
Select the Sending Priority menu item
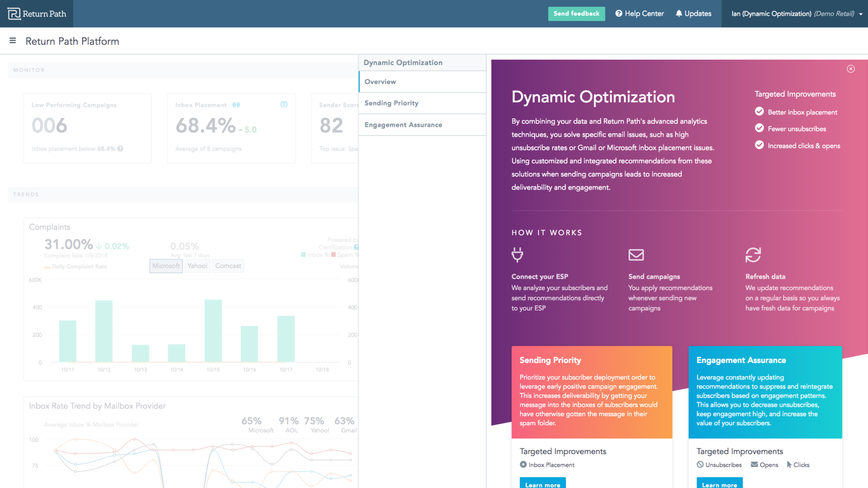(x=422, y=103)
